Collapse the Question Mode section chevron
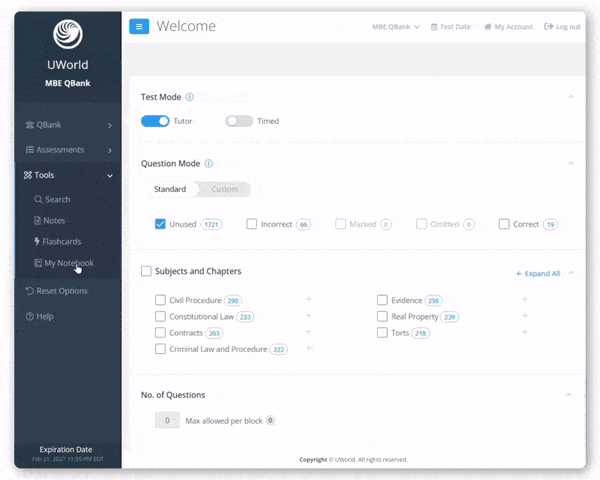 (571, 163)
